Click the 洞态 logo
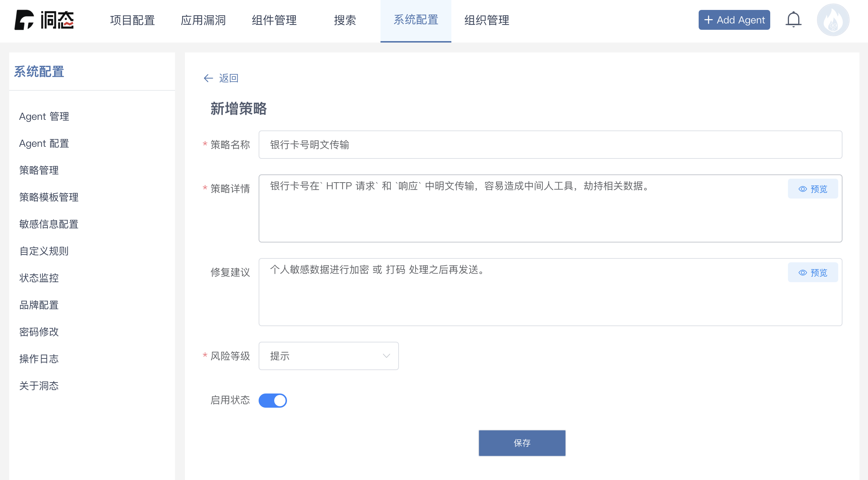This screenshot has width=868, height=480. [x=44, y=20]
